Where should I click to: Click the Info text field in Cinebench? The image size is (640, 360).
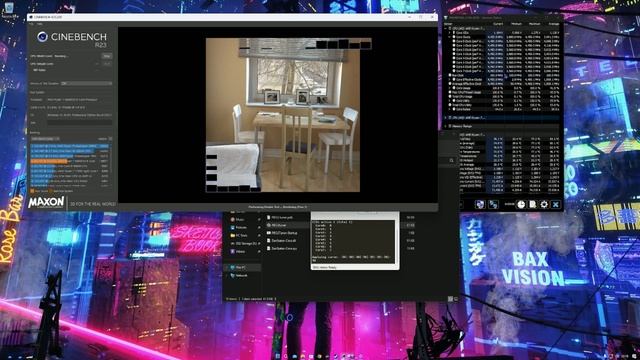point(79,122)
